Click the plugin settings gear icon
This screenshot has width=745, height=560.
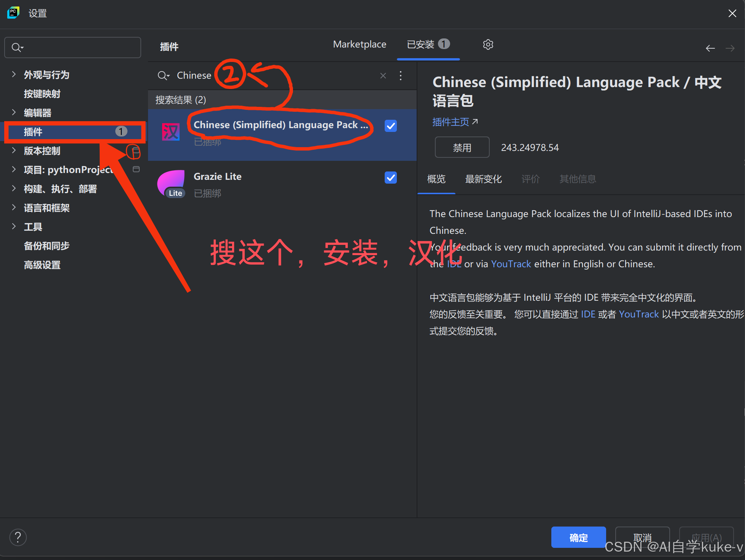[488, 44]
